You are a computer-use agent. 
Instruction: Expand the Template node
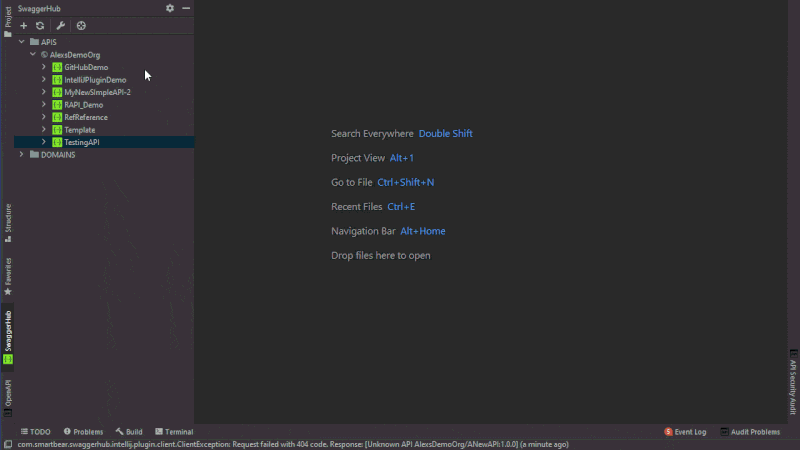[44, 130]
